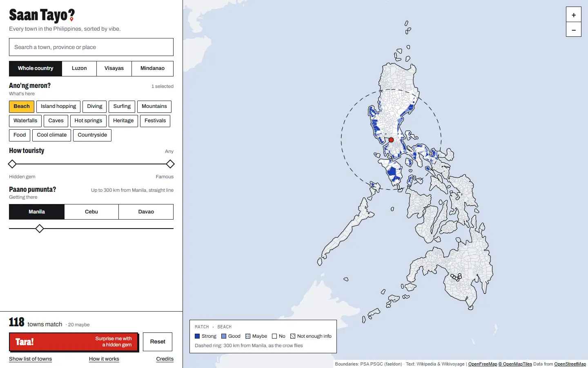Turn on the Diving filter
588x368 pixels.
[x=95, y=106]
